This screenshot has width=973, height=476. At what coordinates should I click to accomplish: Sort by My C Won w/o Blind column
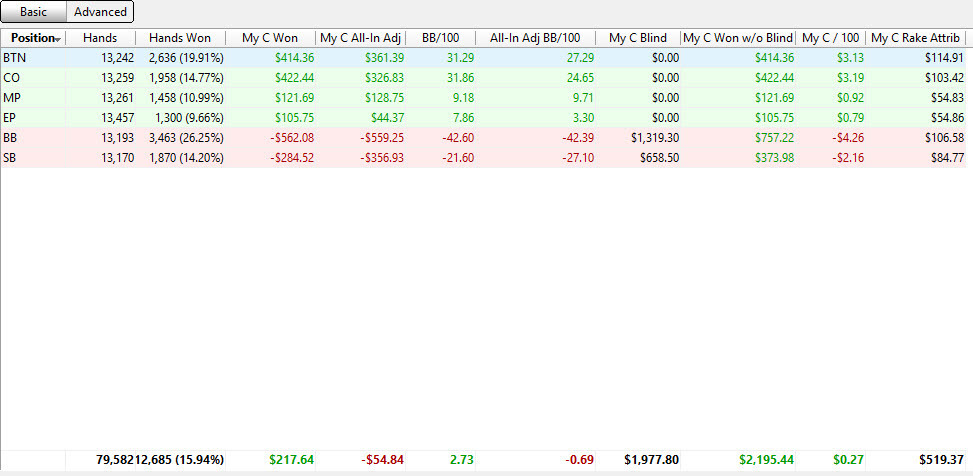[x=738, y=38]
